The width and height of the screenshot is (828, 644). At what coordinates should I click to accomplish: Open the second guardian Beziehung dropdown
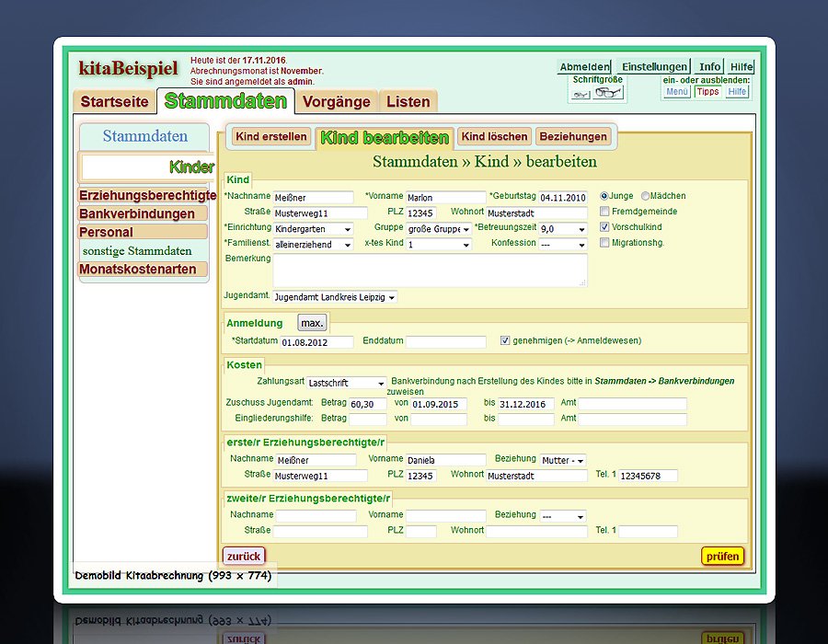click(x=563, y=516)
